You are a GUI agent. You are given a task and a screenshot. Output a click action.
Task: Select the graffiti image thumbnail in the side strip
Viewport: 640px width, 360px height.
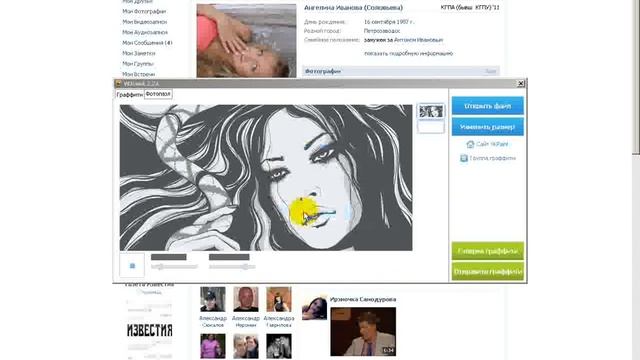(x=431, y=111)
